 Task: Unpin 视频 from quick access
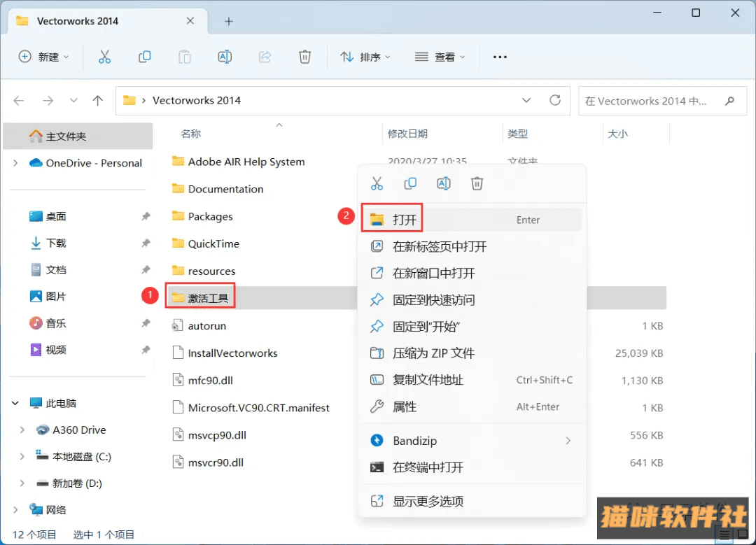pos(146,350)
